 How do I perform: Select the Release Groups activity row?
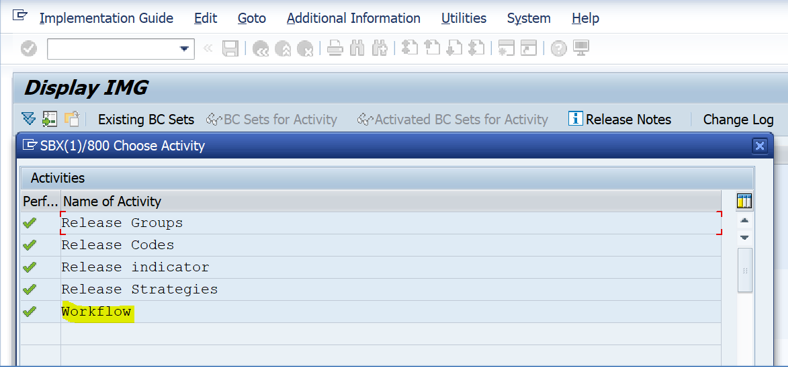(x=391, y=223)
